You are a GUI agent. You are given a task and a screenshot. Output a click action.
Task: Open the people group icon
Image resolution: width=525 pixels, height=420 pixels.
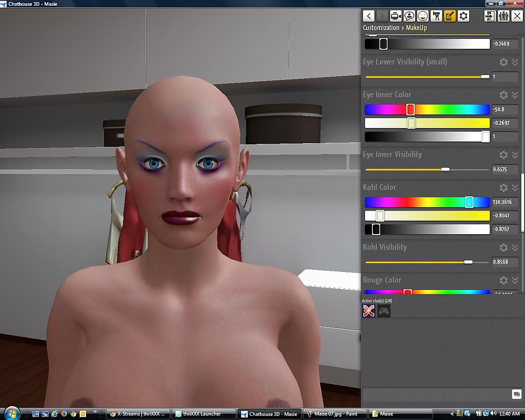tap(503, 16)
